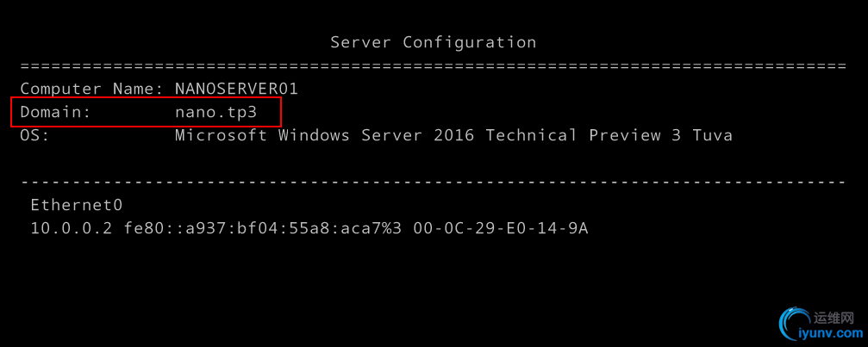This screenshot has width=868, height=347.
Task: Click the Server Configuration heading
Action: pos(433,42)
